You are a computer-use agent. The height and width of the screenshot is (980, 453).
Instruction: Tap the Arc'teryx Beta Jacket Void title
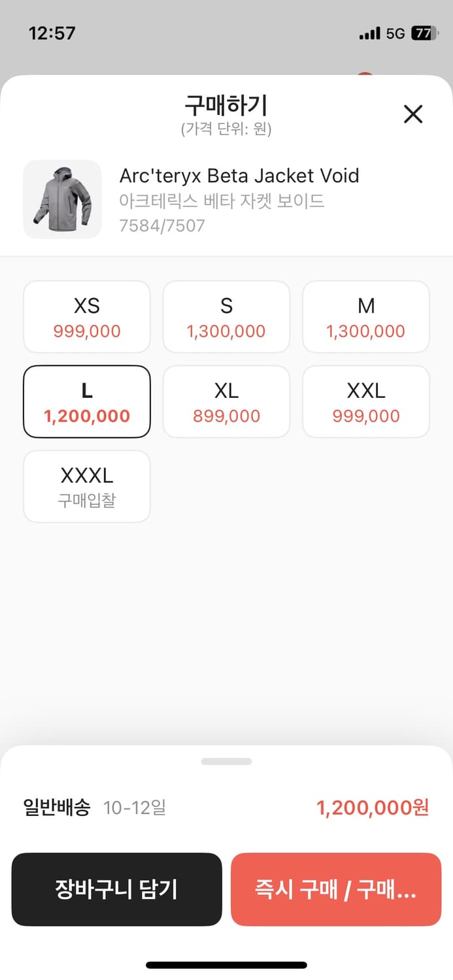239,176
